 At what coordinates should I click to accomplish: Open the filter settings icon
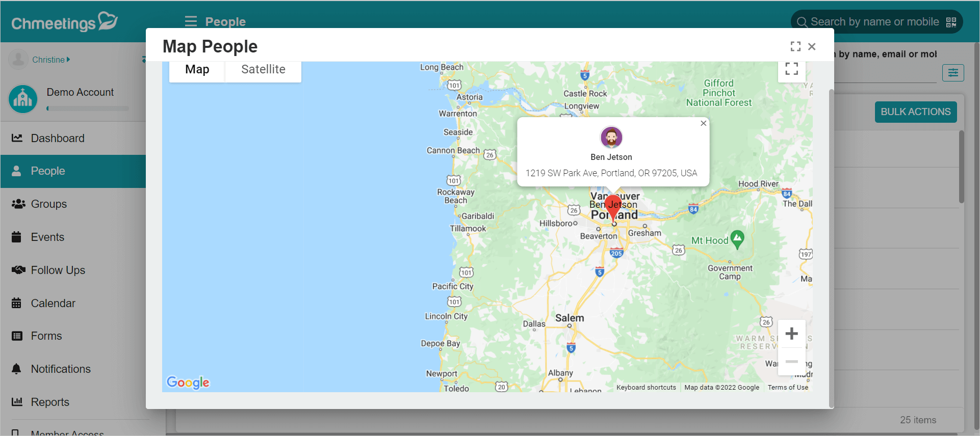tap(953, 73)
